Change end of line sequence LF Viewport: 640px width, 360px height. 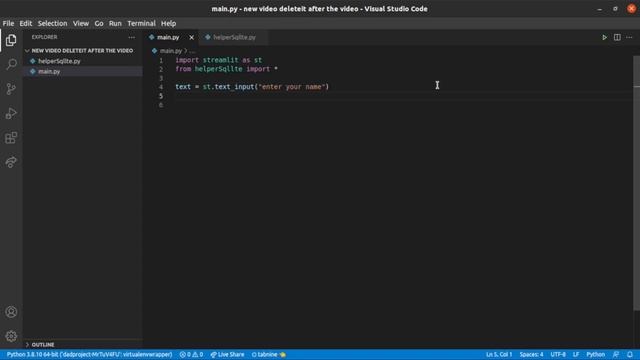[576, 354]
